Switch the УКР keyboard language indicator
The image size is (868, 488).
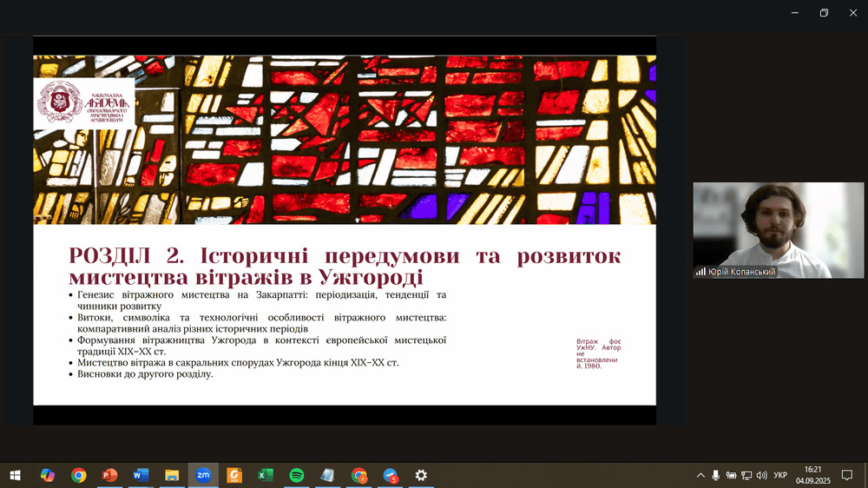[x=780, y=475]
